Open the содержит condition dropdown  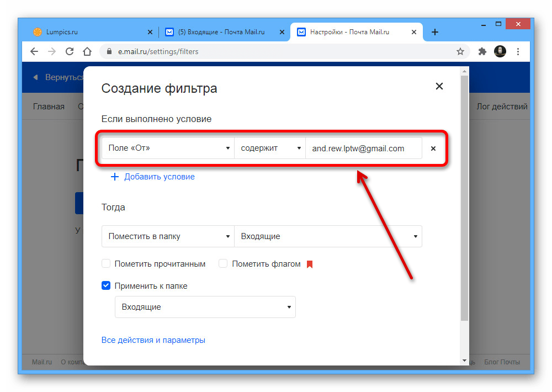click(270, 148)
